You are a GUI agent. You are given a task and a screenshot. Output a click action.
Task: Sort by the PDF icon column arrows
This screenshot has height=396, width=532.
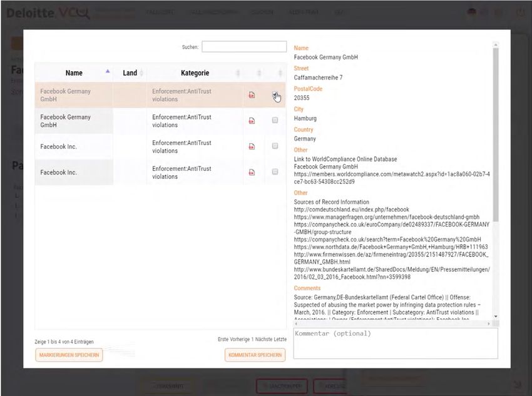coord(259,73)
